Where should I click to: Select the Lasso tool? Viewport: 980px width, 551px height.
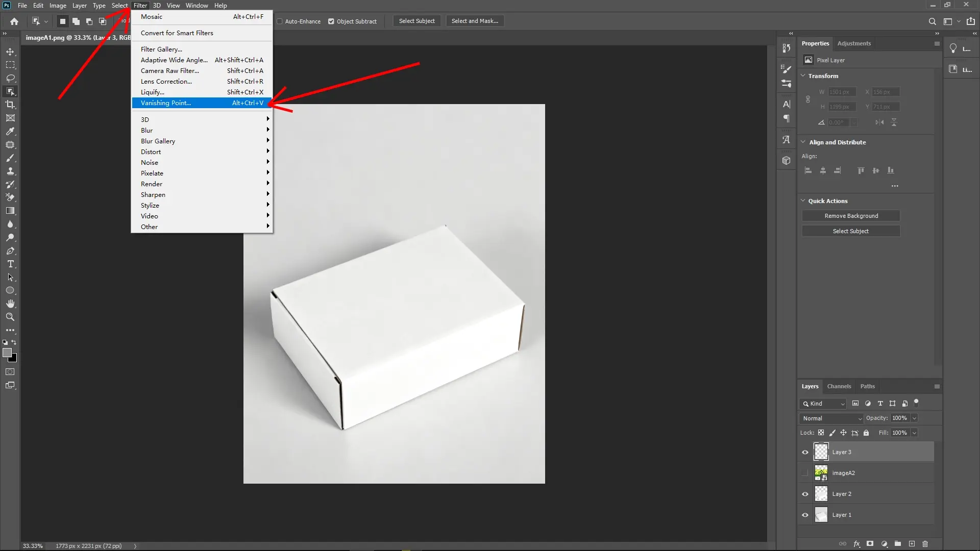(10, 78)
